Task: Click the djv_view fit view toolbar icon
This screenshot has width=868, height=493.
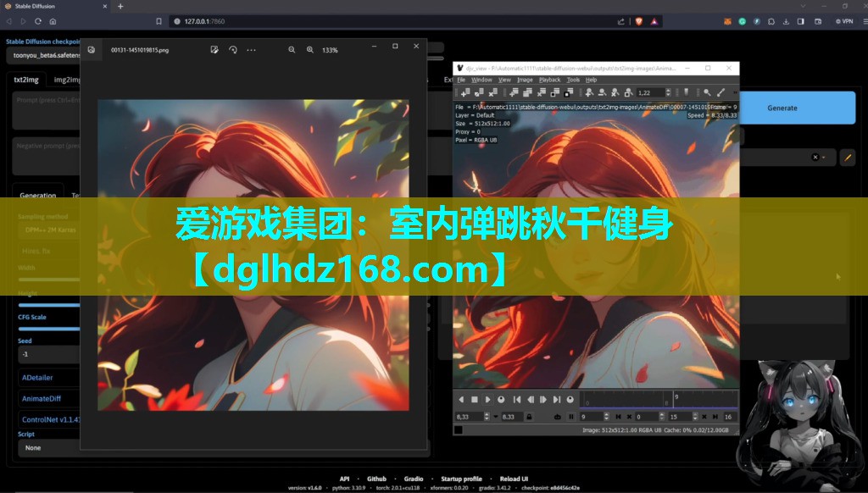Action: tap(628, 92)
